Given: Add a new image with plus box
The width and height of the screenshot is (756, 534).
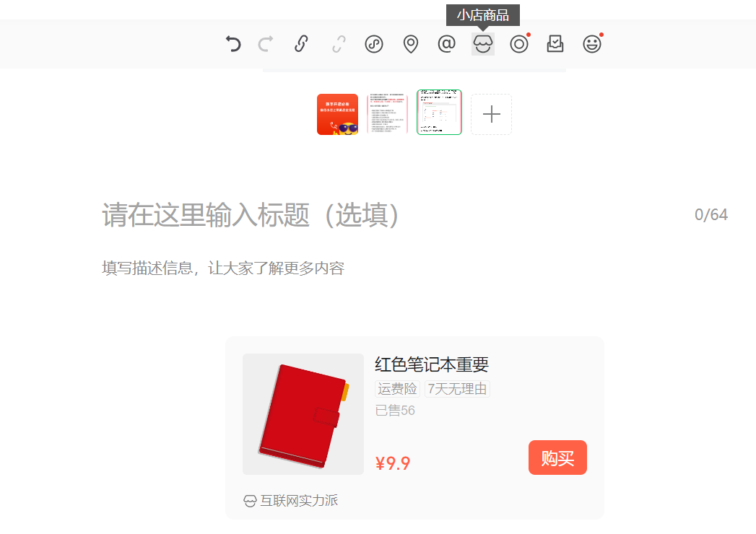Looking at the screenshot, I should click(x=491, y=114).
